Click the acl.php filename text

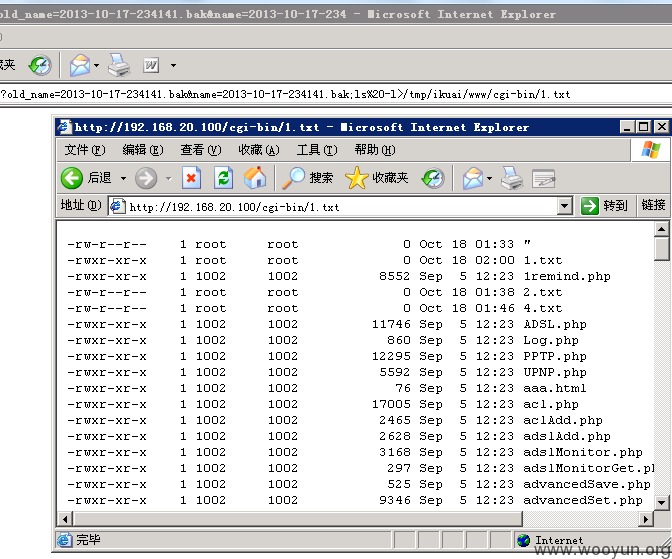point(551,405)
